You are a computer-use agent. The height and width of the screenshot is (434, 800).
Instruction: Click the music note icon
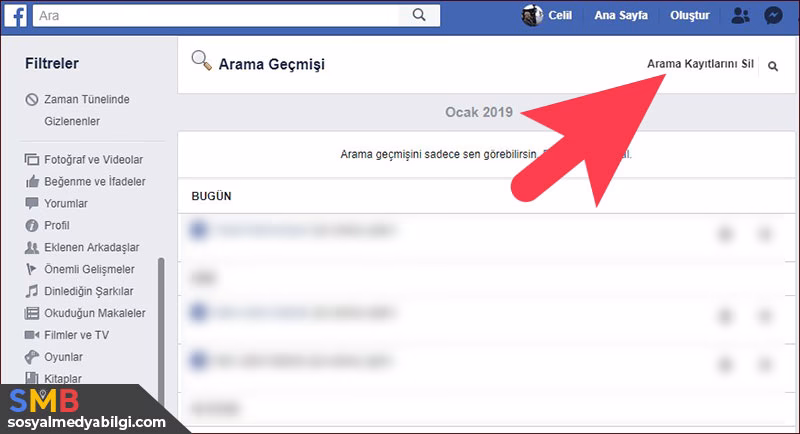[32, 291]
